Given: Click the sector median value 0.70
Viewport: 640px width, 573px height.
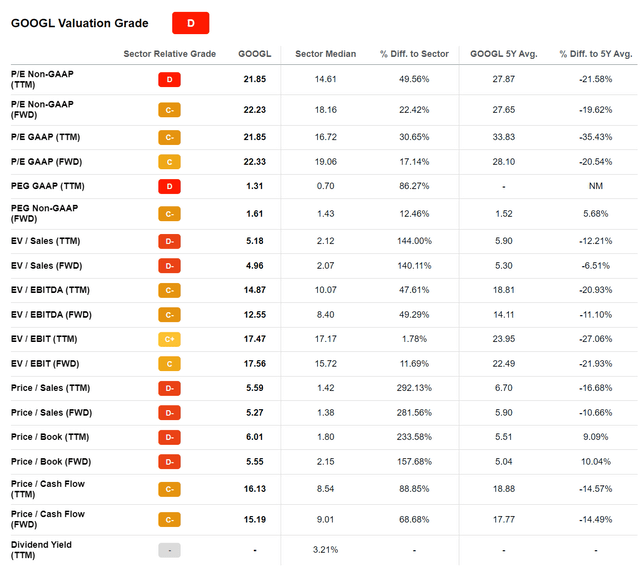Looking at the screenshot, I should point(325,186).
